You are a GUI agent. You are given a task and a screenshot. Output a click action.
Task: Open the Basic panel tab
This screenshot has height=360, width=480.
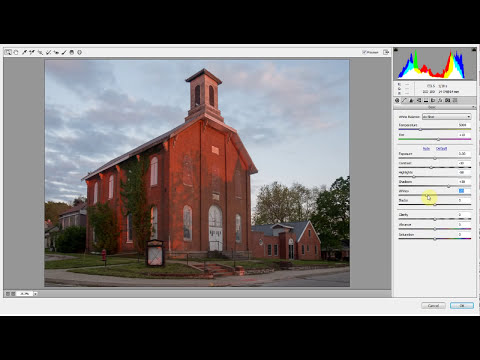tap(397, 100)
